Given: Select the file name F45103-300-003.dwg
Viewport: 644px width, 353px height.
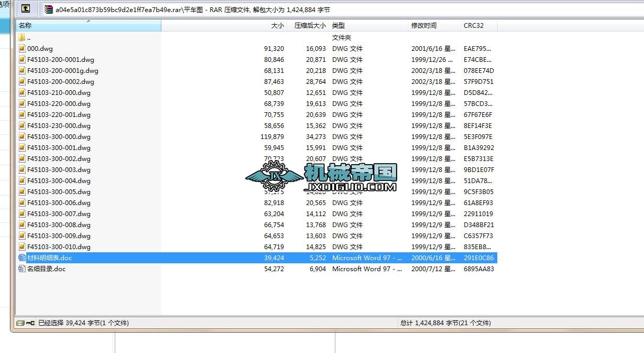Looking at the screenshot, I should [59, 169].
